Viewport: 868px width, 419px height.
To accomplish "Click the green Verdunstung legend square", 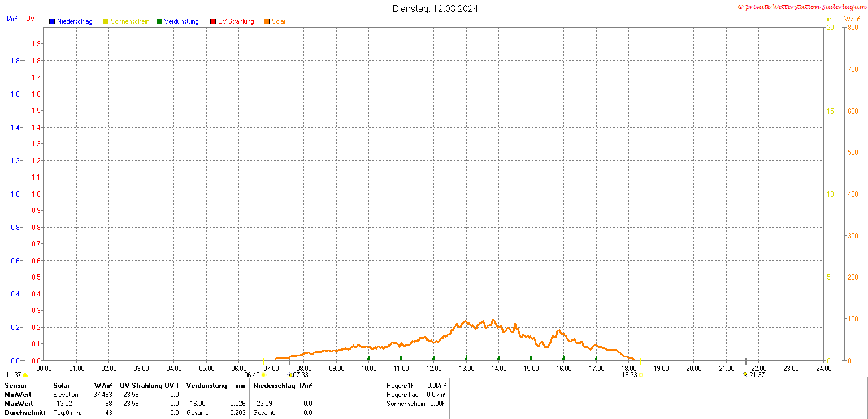I will pos(159,22).
